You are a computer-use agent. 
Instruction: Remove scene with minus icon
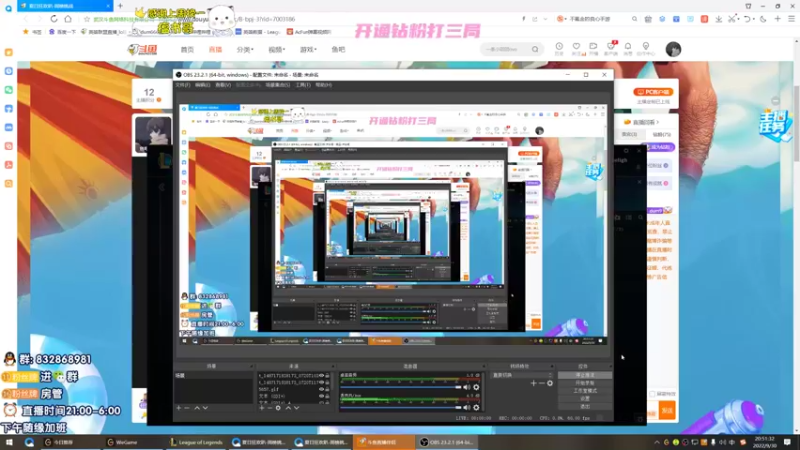click(x=187, y=408)
